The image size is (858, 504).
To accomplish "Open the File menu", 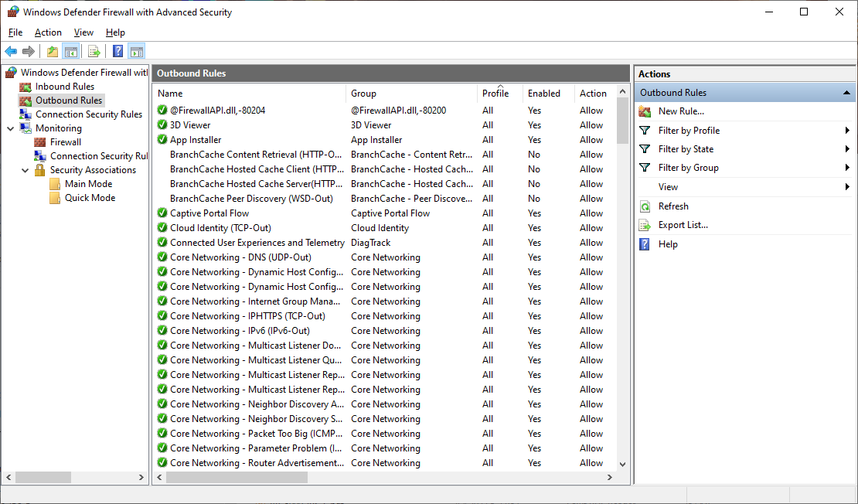I will tap(15, 32).
